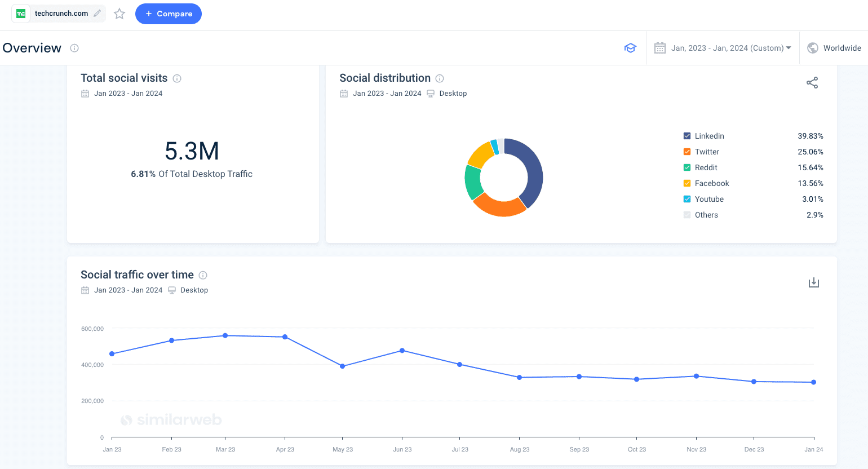Click the calendar icon in date picker
868x469 pixels.
660,48
